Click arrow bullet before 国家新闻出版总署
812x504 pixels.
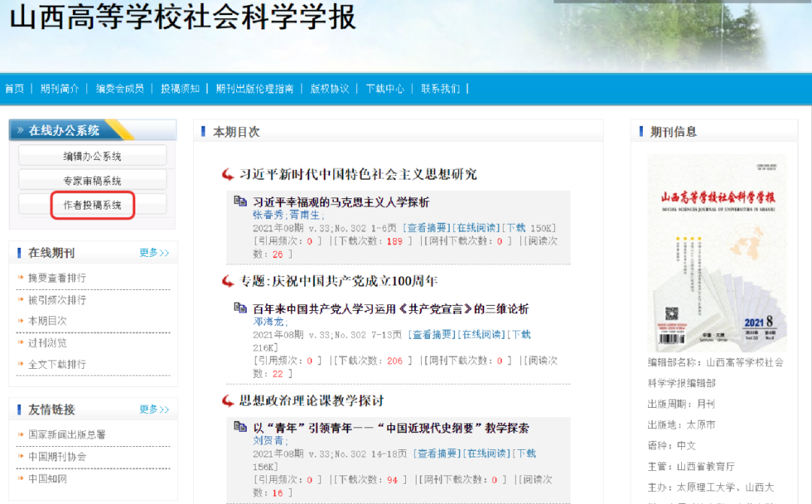21,434
